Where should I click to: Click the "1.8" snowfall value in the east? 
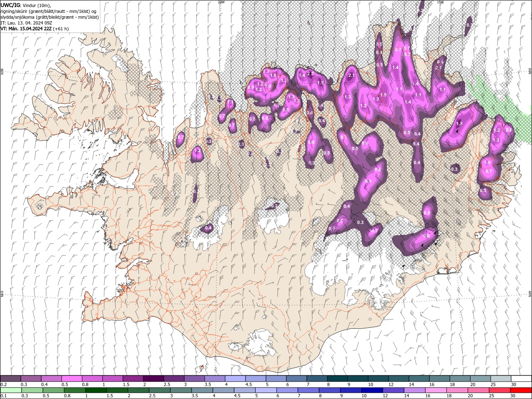point(459,123)
